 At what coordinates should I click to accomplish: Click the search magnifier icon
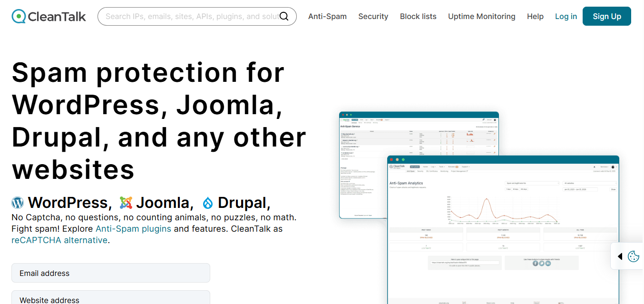point(284,16)
